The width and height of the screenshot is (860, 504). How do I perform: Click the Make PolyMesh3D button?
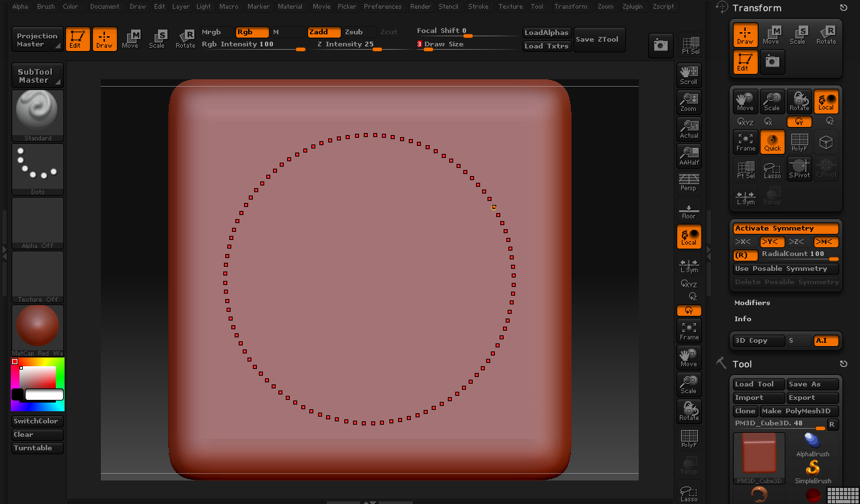(x=799, y=411)
